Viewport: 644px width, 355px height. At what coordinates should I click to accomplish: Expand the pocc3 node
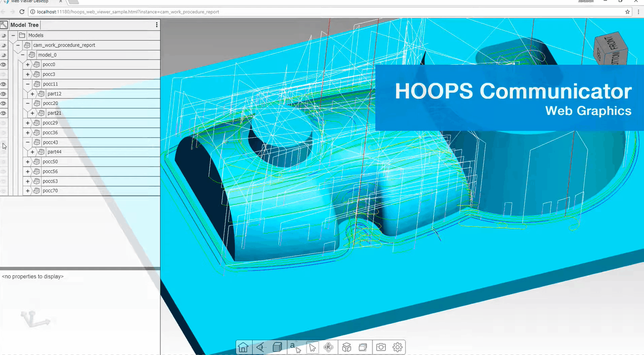click(28, 74)
